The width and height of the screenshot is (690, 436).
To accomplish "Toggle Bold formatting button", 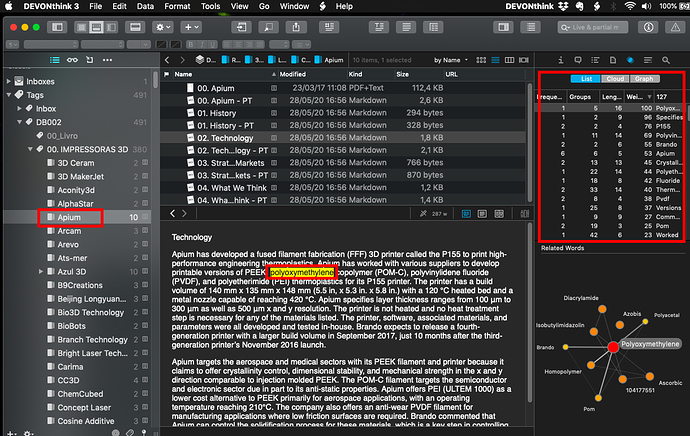I will coord(191,44).
